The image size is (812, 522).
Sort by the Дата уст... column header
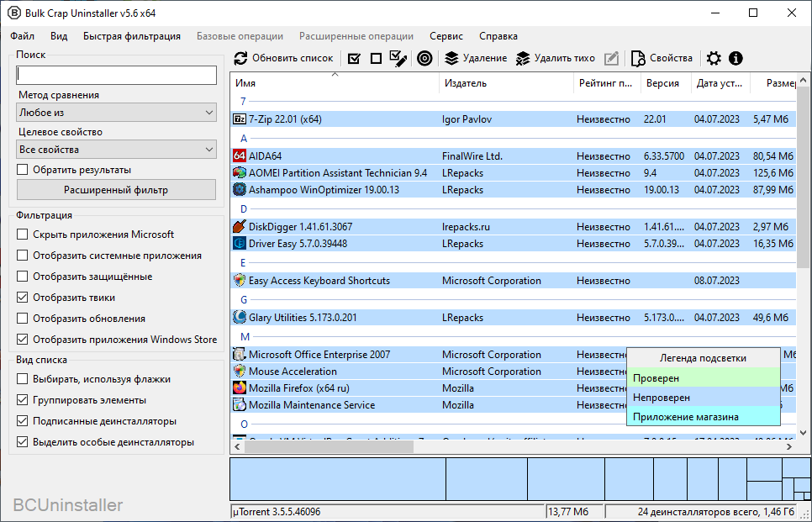(721, 83)
